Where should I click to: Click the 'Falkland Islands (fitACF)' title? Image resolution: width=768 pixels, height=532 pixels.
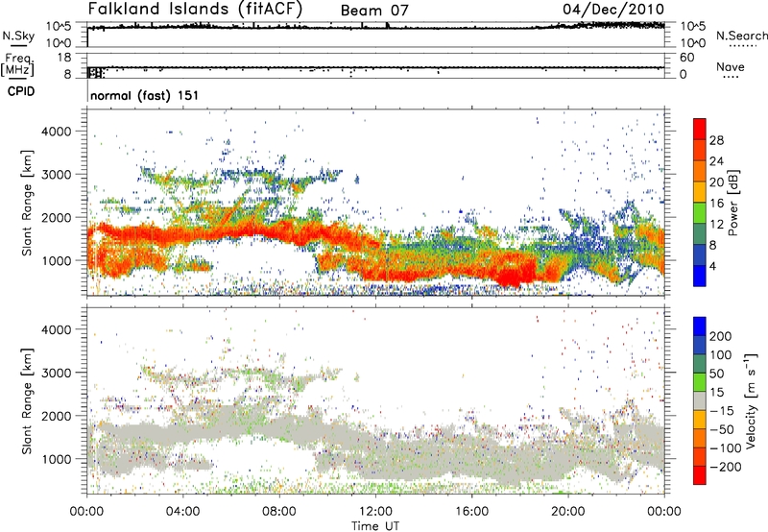click(x=195, y=9)
